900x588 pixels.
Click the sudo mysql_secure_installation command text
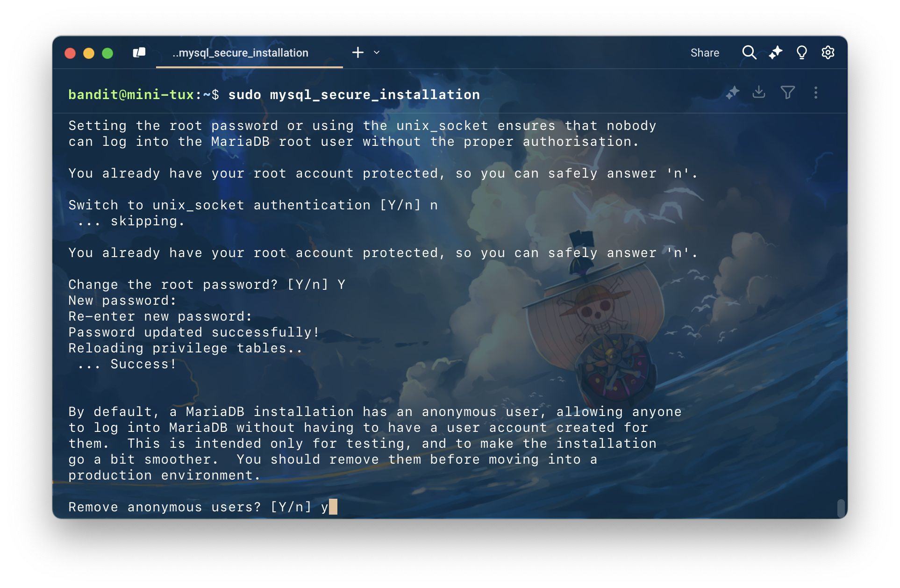click(x=354, y=94)
